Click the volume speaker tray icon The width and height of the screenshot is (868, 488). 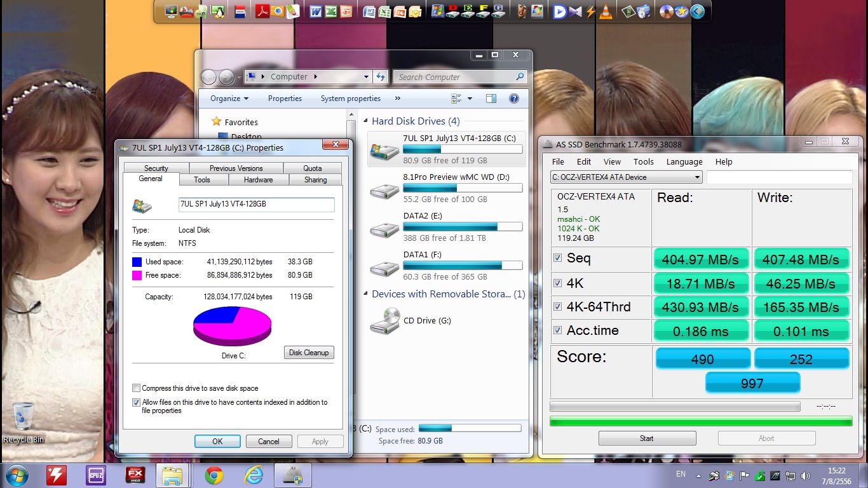tap(806, 475)
